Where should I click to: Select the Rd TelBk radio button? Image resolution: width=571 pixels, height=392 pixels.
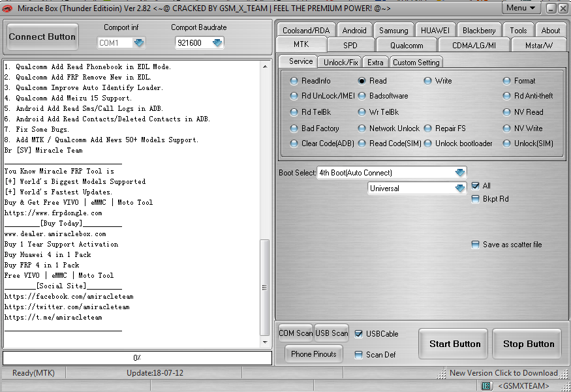294,112
